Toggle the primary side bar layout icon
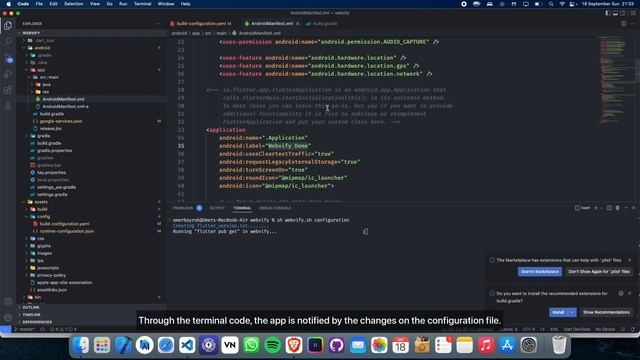Screen dimensions: 640x360 (x=608, y=13)
